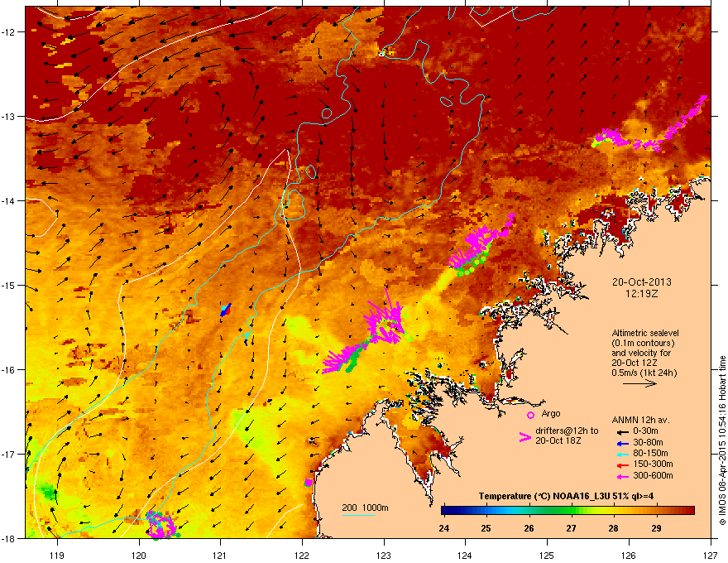
Task: Click the latitude axis label -16
Action: click(8, 370)
